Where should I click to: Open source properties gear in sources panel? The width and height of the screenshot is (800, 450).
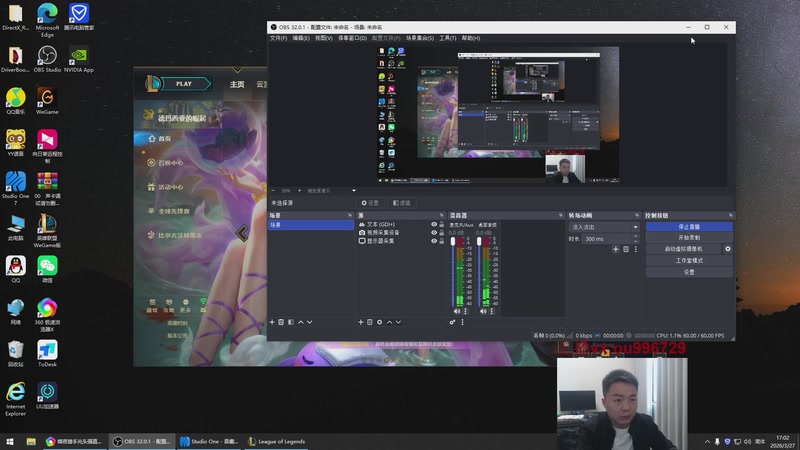click(380, 322)
